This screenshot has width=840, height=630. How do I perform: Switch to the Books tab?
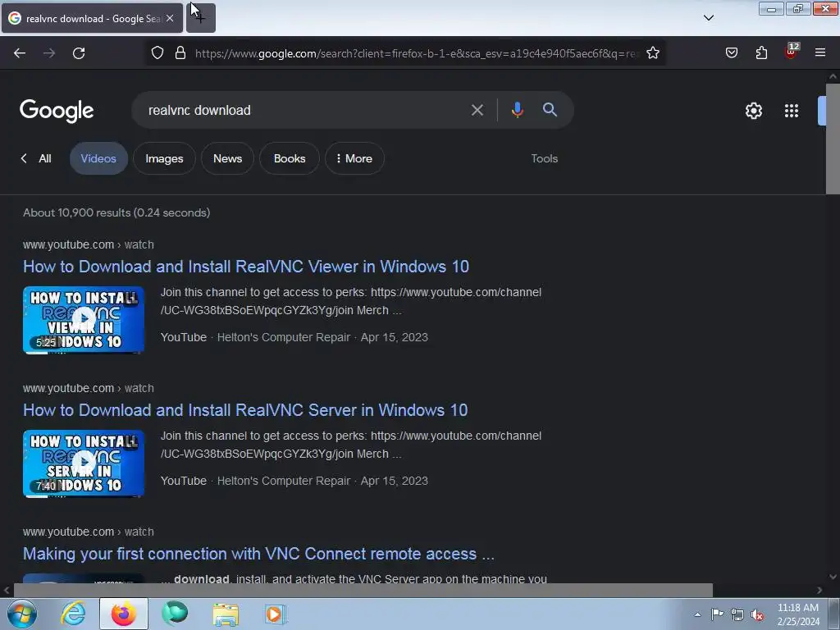click(290, 158)
